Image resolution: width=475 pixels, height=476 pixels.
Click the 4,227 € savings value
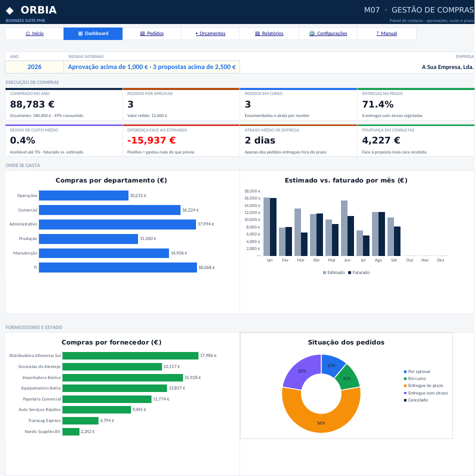[x=381, y=140]
